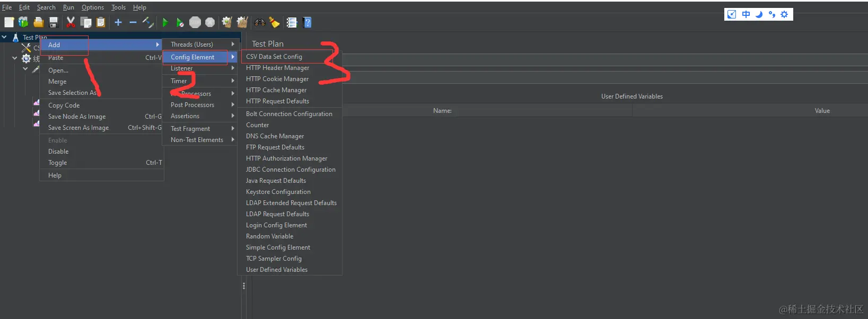Click the Shutdown toolbar icon
The height and width of the screenshot is (319, 868).
(x=210, y=22)
